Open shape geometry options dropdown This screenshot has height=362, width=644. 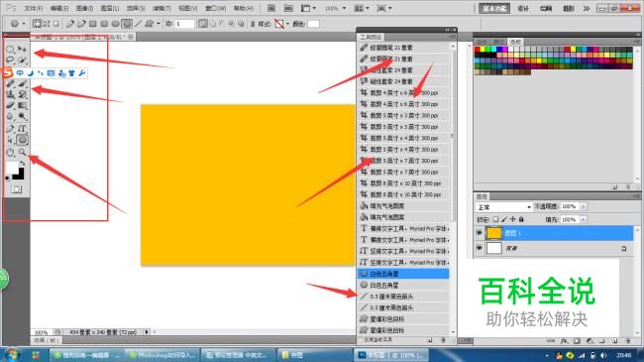coord(159,24)
